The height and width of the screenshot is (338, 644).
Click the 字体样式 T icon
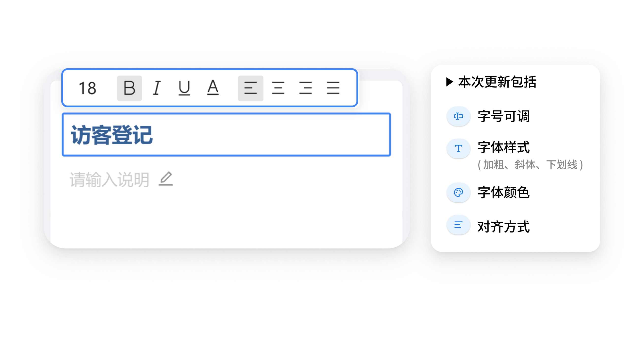458,148
